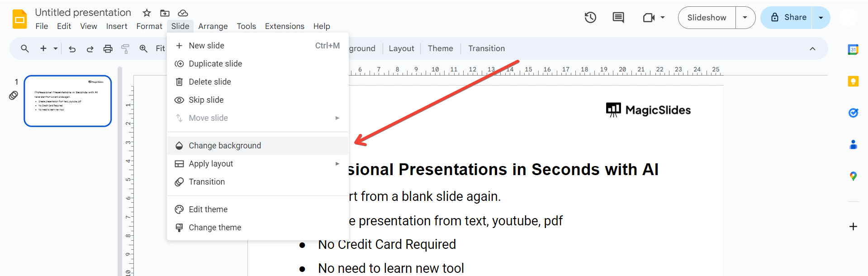Star the Untitled presentation
The width and height of the screenshot is (868, 276).
click(x=147, y=13)
